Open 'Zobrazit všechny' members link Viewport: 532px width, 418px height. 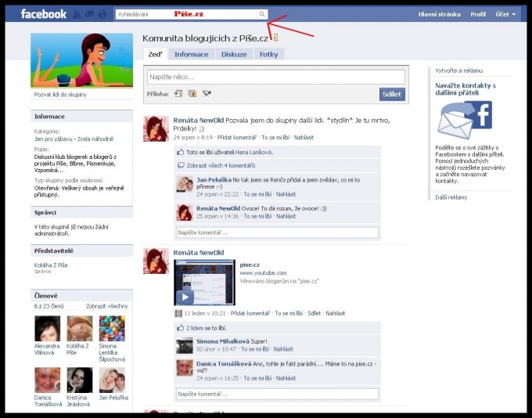coord(107,306)
